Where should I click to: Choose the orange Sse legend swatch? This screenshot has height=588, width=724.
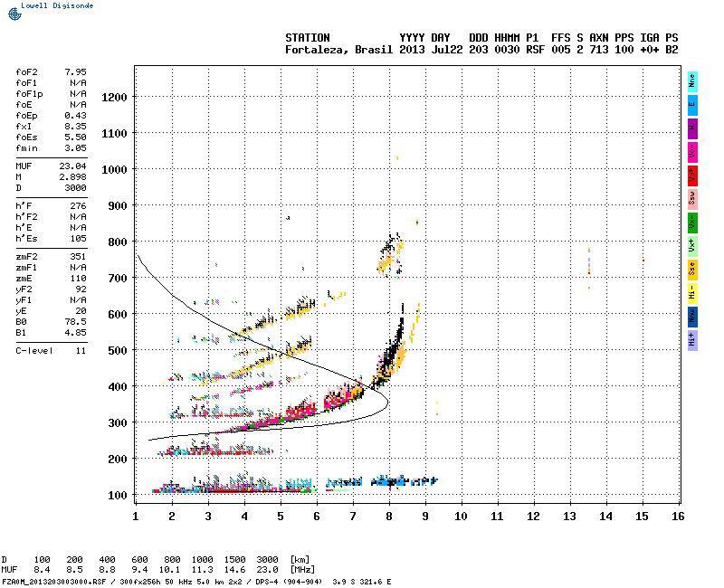[x=692, y=270]
